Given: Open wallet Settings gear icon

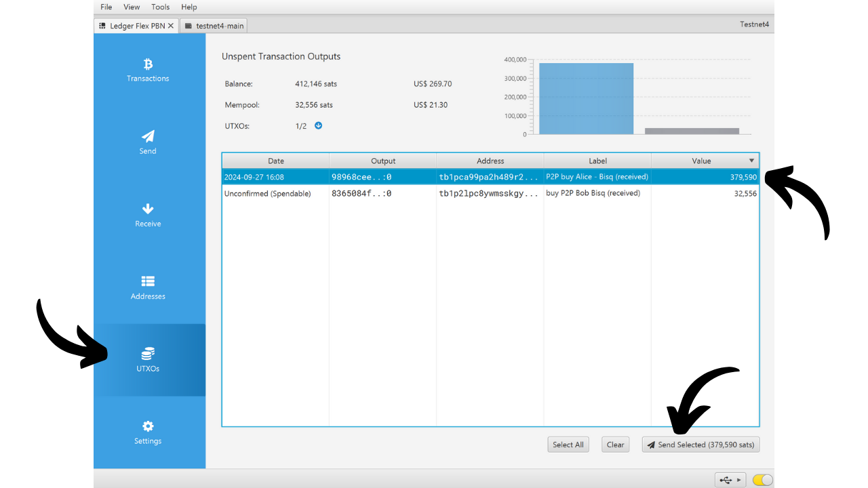Looking at the screenshot, I should pyautogui.click(x=148, y=426).
